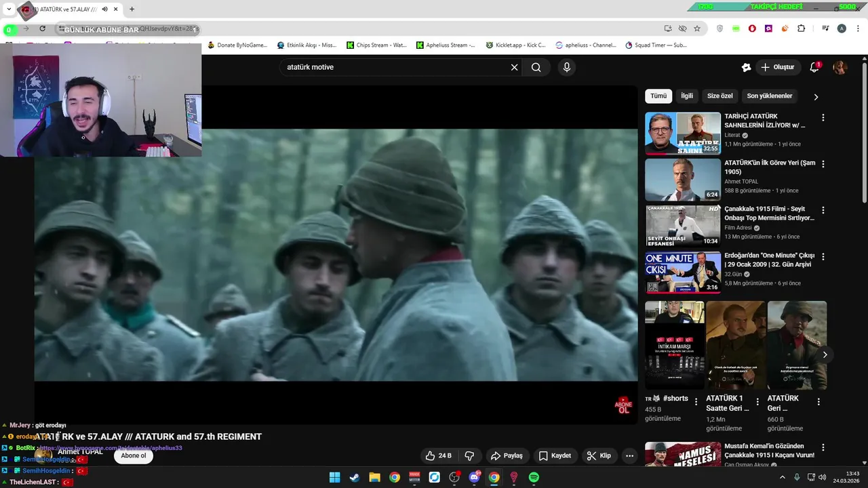
Task: Reload the current page
Action: coord(42,28)
